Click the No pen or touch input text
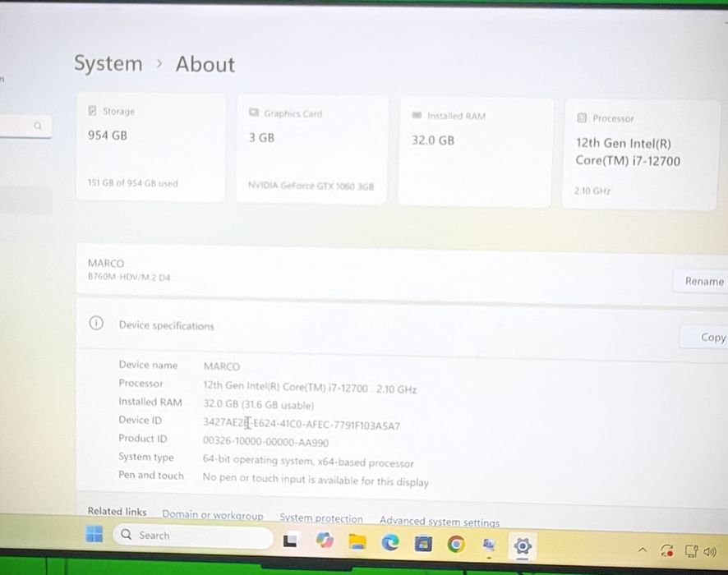 (x=316, y=480)
